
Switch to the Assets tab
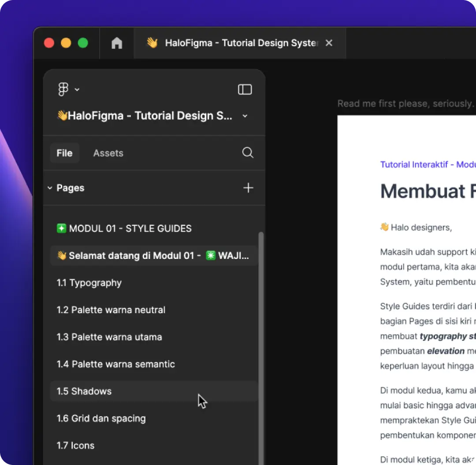click(x=108, y=153)
